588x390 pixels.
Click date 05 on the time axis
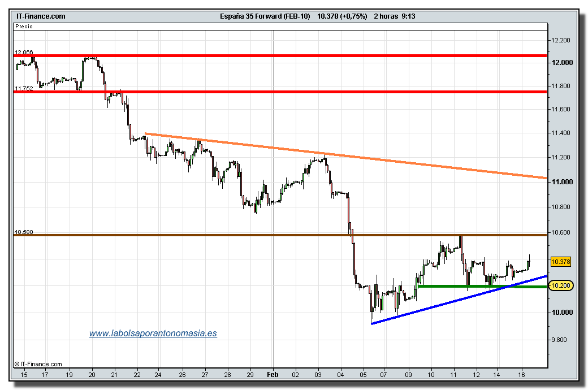point(364,374)
